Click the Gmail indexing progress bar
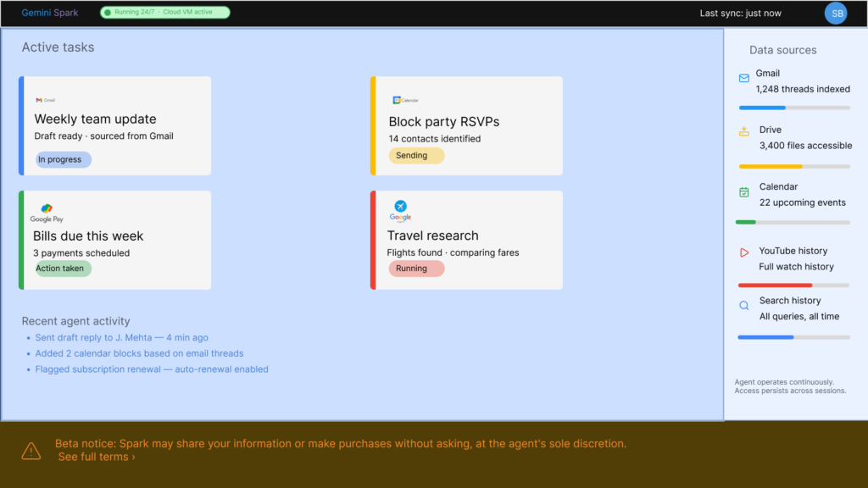Viewport: 868px width, 488px height. pos(794,108)
